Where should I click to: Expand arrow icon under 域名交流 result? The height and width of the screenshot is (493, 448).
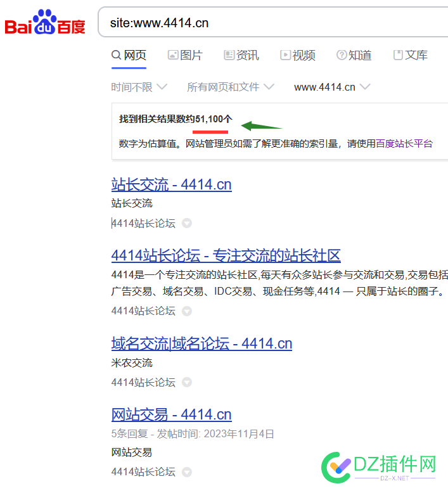187,382
